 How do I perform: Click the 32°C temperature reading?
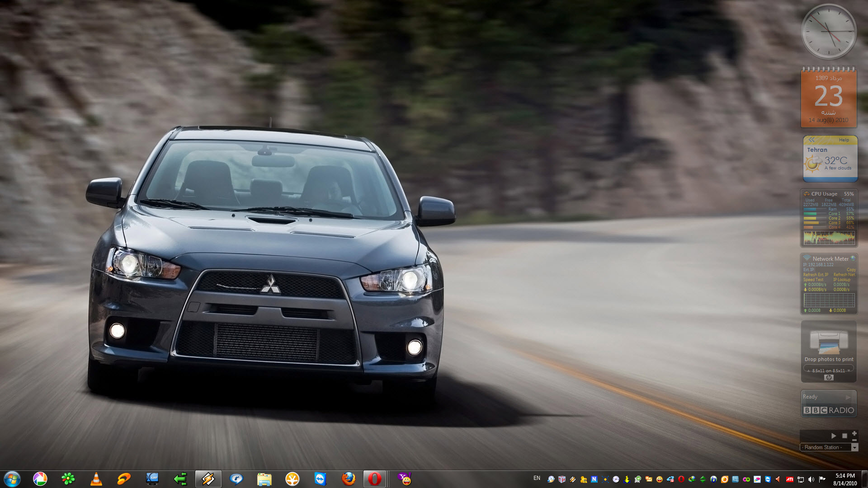[835, 160]
